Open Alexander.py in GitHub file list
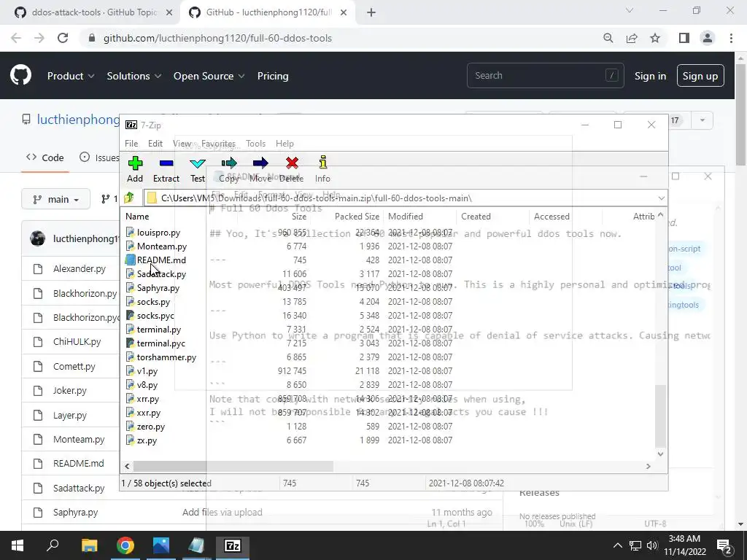This screenshot has width=747, height=560. 80,268
